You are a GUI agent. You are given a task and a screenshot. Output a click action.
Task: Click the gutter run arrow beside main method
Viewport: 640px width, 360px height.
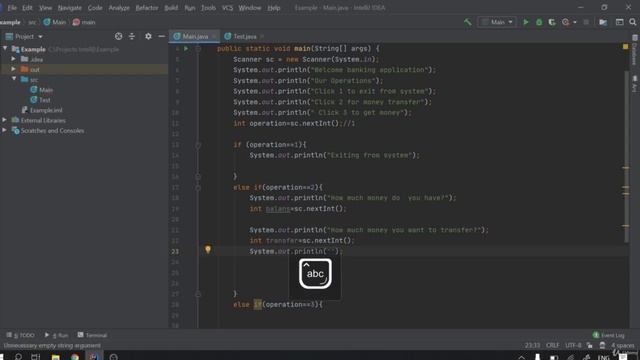point(186,49)
